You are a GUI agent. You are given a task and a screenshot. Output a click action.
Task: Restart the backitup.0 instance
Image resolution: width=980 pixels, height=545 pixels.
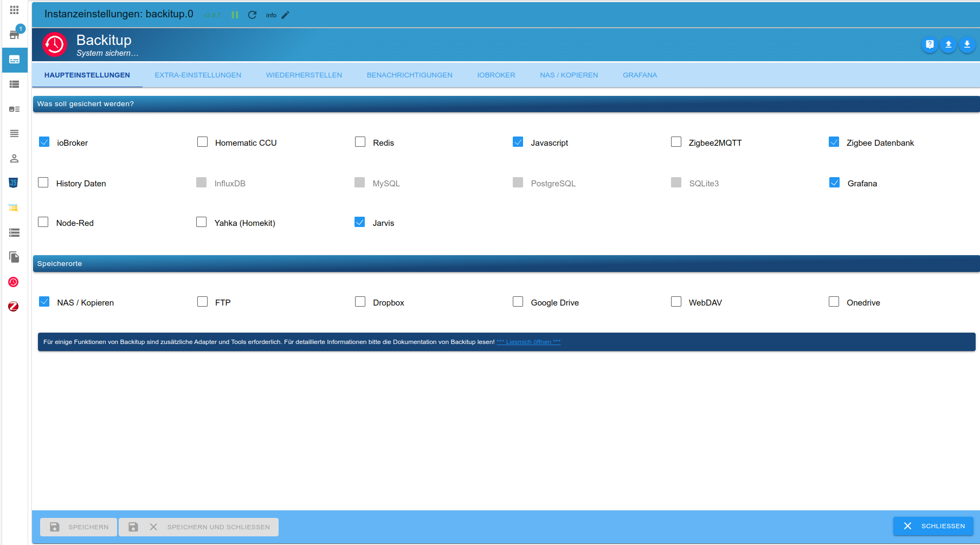[252, 15]
